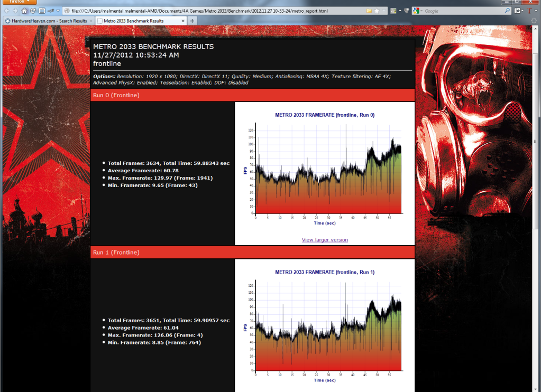
Task: Click the page's vertical scrollbar thumb
Action: pos(535,142)
